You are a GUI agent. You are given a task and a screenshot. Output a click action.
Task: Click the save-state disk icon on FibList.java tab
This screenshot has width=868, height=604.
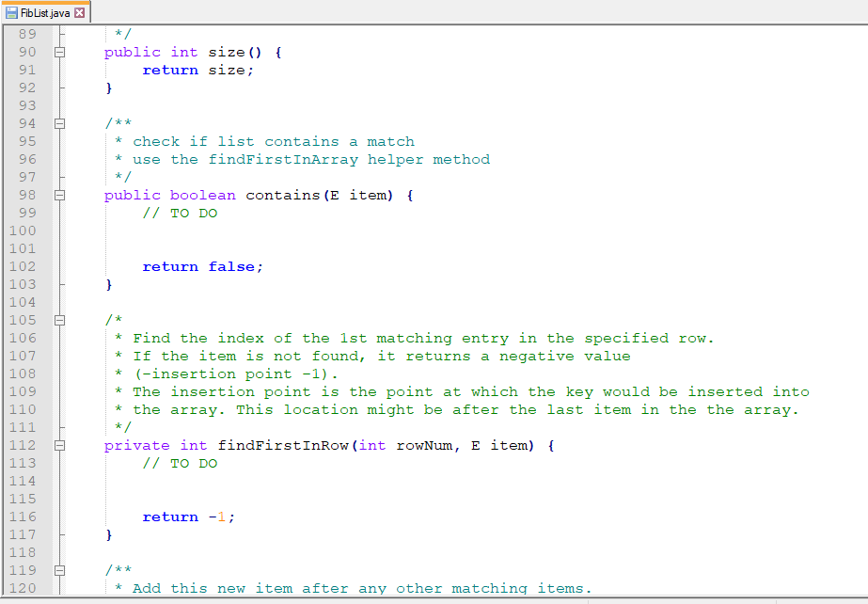[x=11, y=13]
